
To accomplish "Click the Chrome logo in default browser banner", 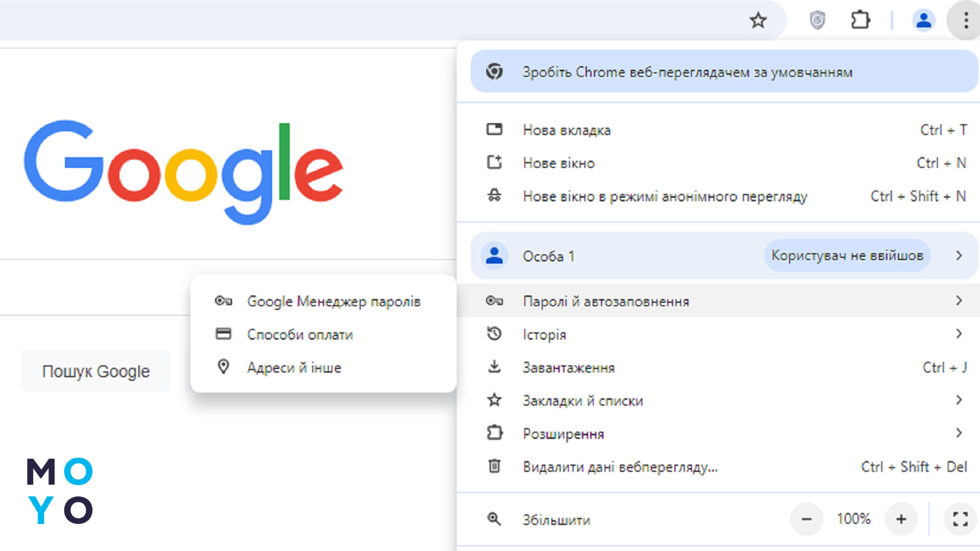I will tap(494, 71).
